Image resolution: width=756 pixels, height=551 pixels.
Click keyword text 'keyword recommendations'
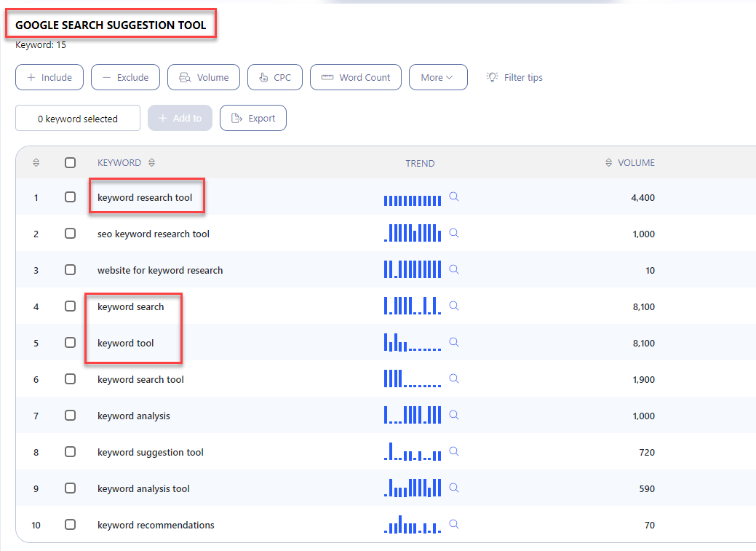tap(156, 525)
